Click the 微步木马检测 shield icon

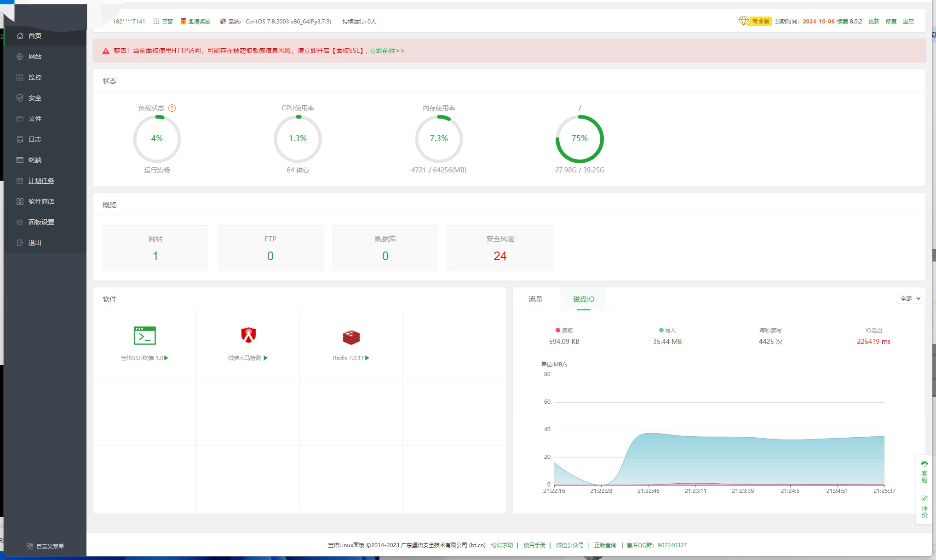[248, 336]
